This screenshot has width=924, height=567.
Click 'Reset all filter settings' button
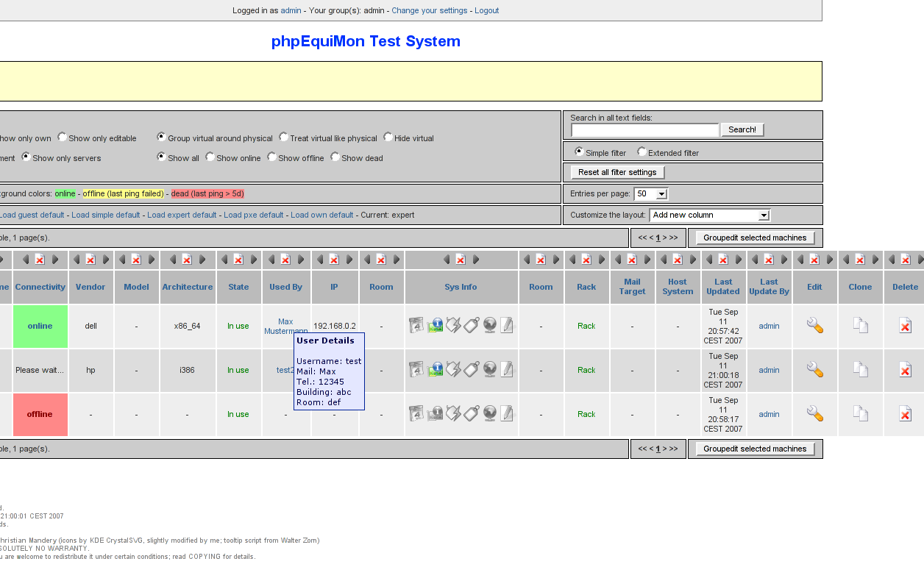click(x=617, y=172)
